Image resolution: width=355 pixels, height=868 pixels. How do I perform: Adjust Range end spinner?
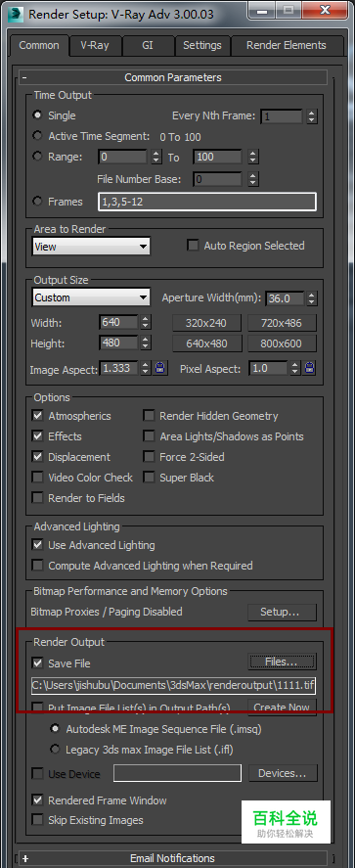tap(253, 157)
